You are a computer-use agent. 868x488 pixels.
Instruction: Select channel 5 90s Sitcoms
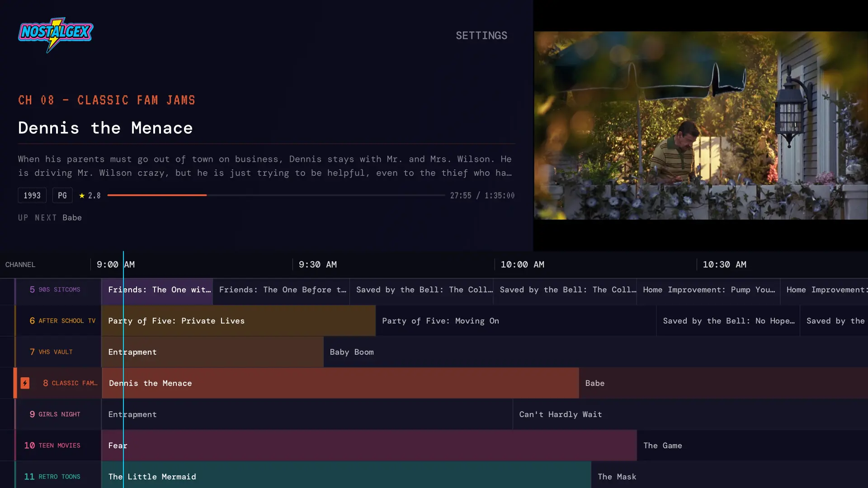tap(58, 290)
